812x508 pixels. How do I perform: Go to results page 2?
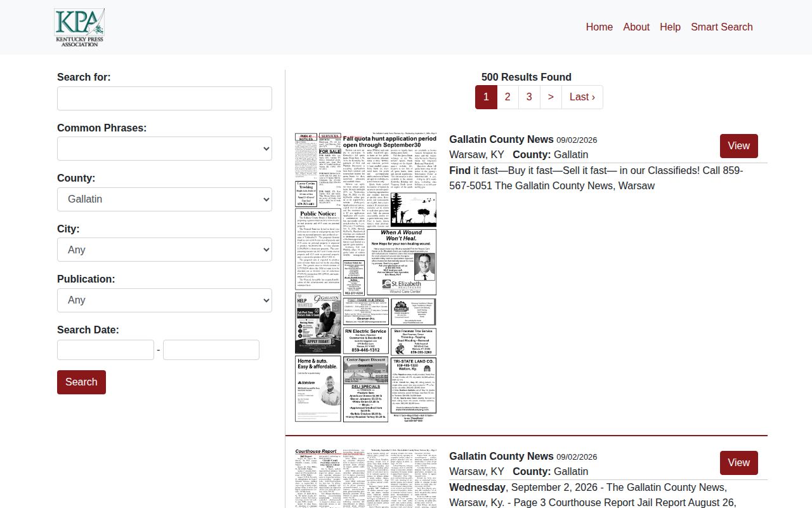pyautogui.click(x=507, y=97)
